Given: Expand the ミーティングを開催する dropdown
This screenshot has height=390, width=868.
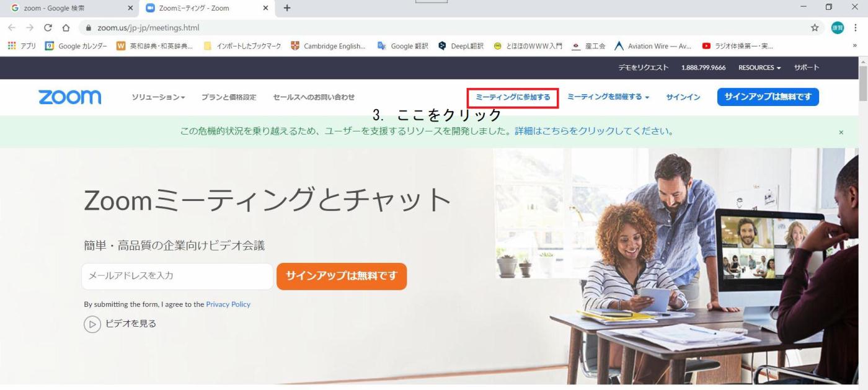Looking at the screenshot, I should [x=608, y=97].
